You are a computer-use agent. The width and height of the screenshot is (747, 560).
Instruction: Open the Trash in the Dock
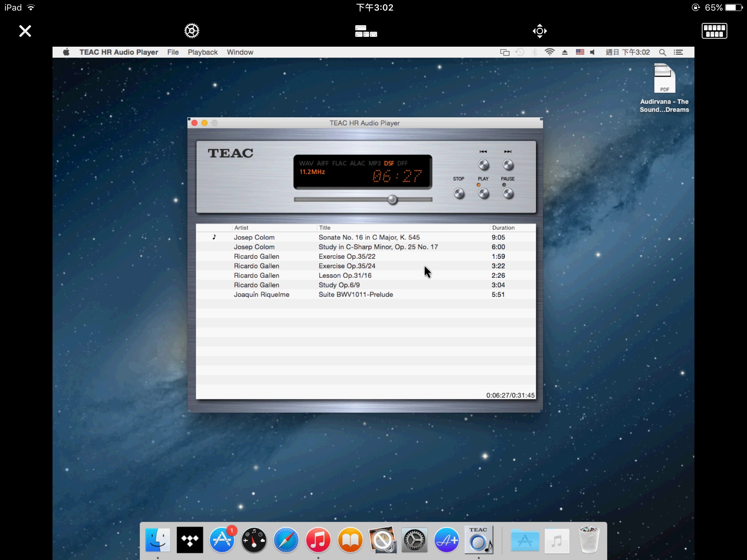pyautogui.click(x=589, y=540)
